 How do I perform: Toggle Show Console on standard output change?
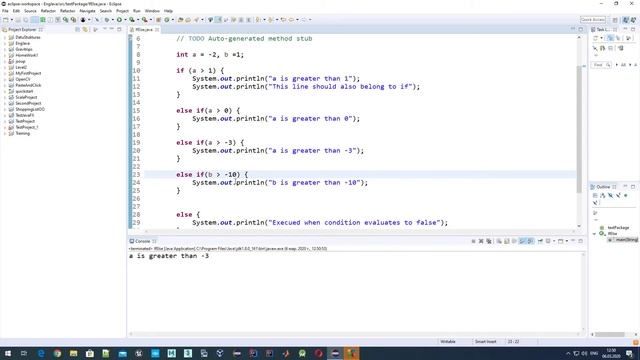point(522,241)
